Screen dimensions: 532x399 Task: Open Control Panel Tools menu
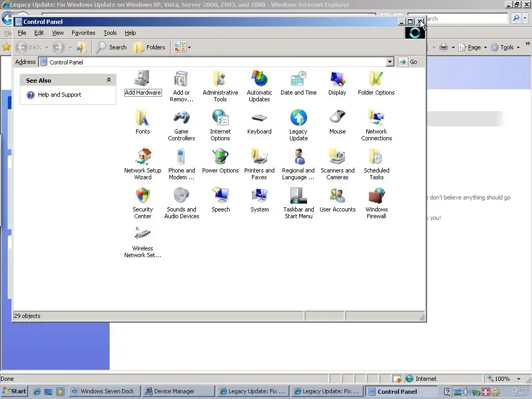click(110, 33)
